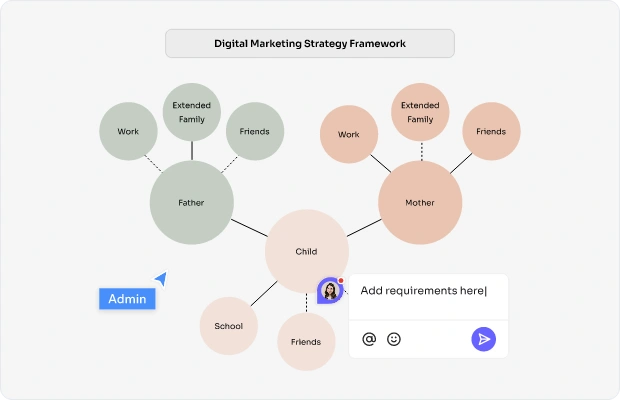Click the red notification dot on avatar
Screen dimensions: 620x400
tap(341, 281)
